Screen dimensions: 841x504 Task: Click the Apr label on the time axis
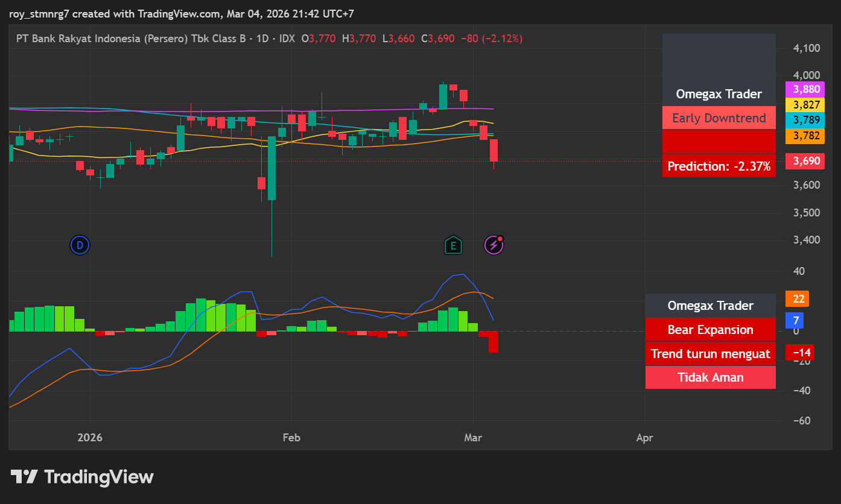point(645,438)
